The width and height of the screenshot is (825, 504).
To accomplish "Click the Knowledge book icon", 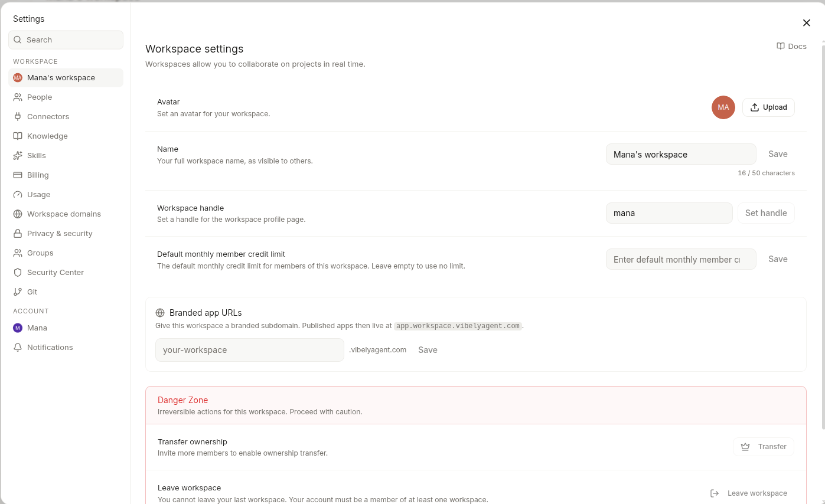I will (18, 136).
